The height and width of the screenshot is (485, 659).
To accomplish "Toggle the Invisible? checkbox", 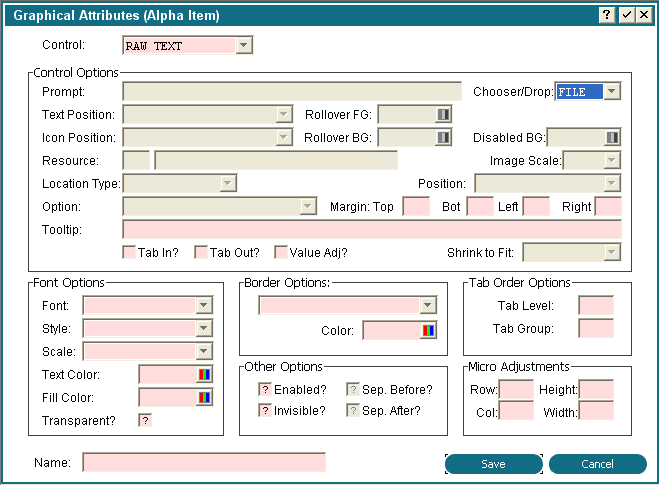I will pyautogui.click(x=265, y=410).
